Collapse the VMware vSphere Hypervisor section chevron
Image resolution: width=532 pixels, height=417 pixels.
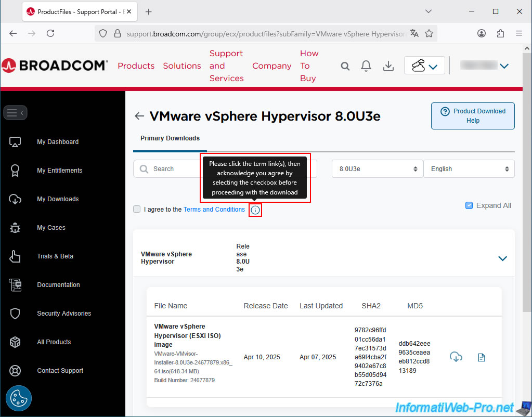click(502, 258)
